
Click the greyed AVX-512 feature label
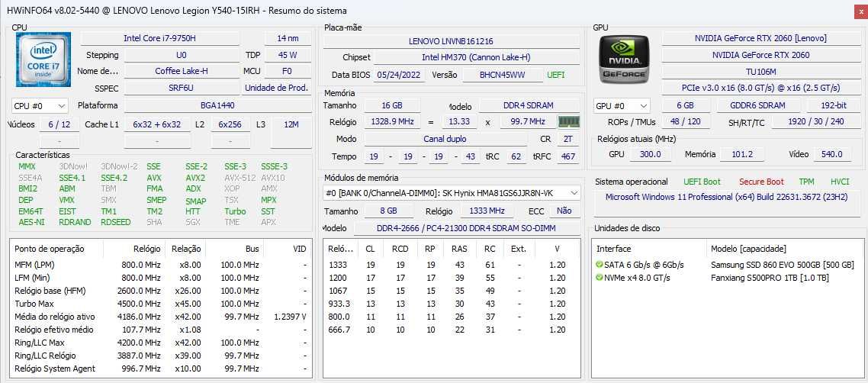(x=239, y=178)
